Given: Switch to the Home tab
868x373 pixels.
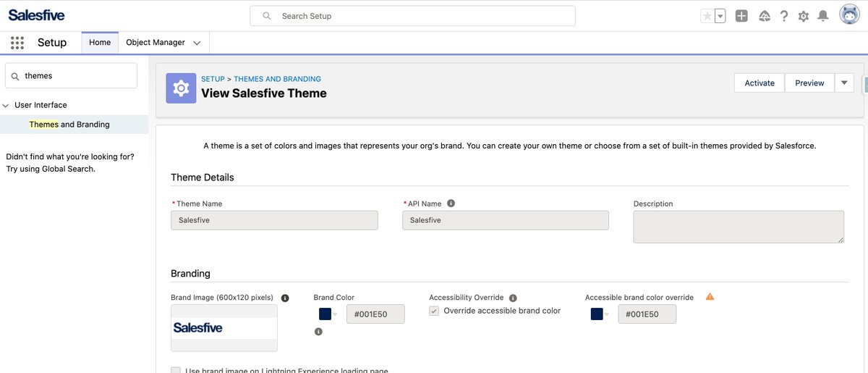Looking at the screenshot, I should pyautogui.click(x=100, y=42).
